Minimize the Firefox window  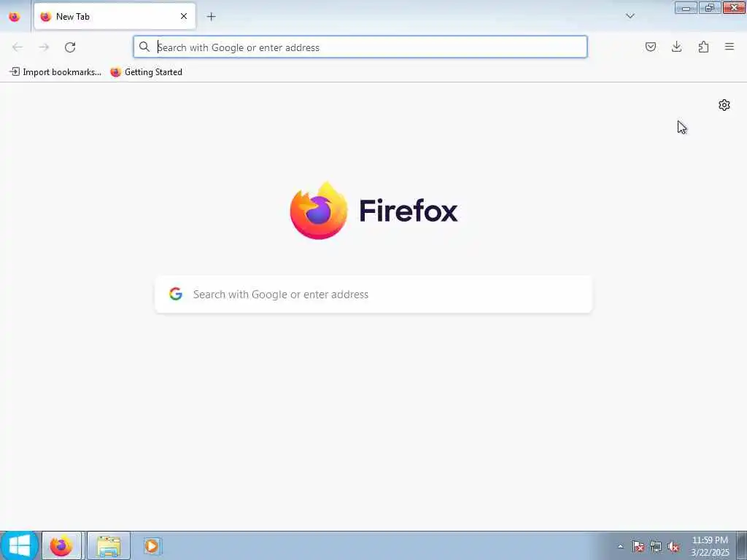(686, 7)
